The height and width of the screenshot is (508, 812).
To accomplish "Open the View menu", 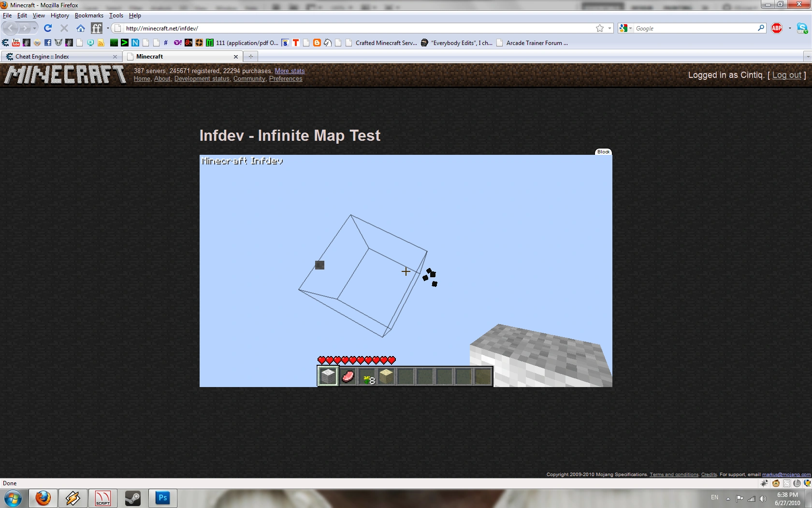I will (x=39, y=15).
